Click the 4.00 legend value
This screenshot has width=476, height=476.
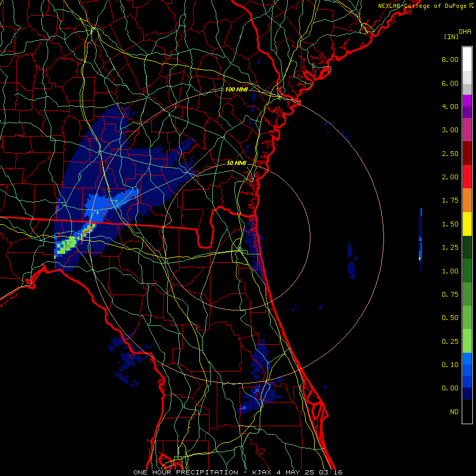pos(450,106)
